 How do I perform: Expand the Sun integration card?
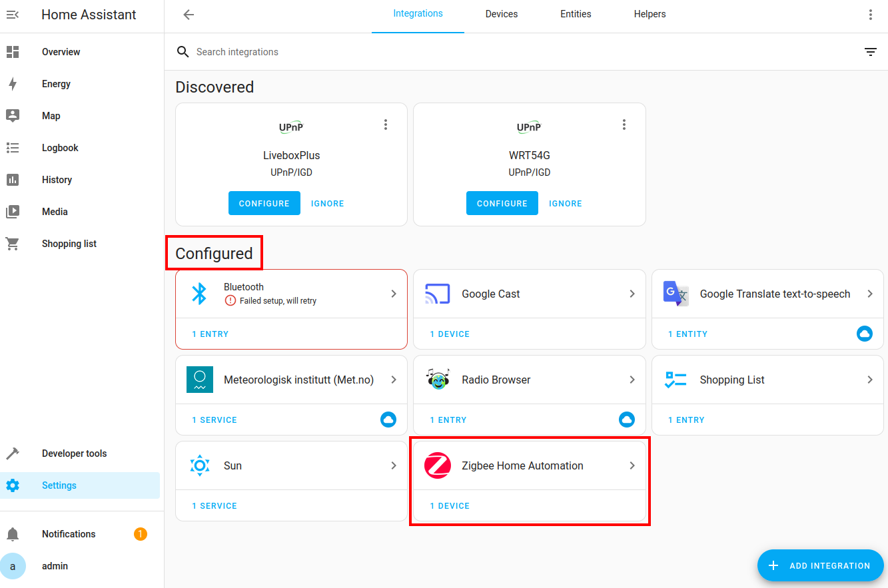(x=393, y=465)
